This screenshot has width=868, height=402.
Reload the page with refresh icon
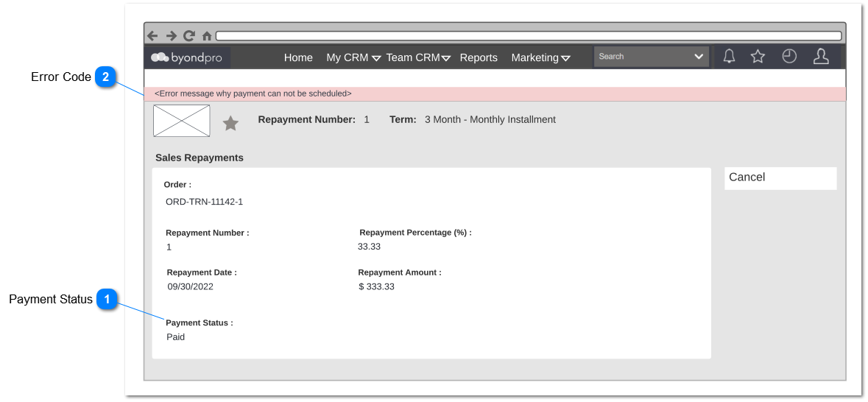[x=189, y=36]
